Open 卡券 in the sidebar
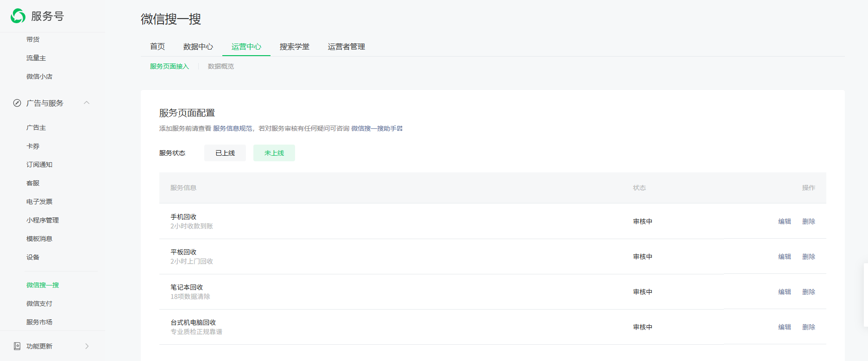The width and height of the screenshot is (868, 361). pyautogui.click(x=33, y=146)
